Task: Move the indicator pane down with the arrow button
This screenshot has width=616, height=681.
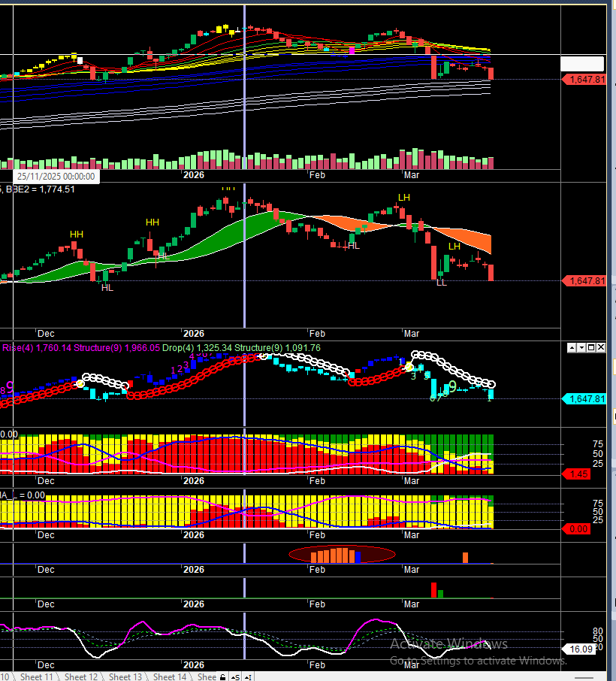Action: tap(581, 347)
